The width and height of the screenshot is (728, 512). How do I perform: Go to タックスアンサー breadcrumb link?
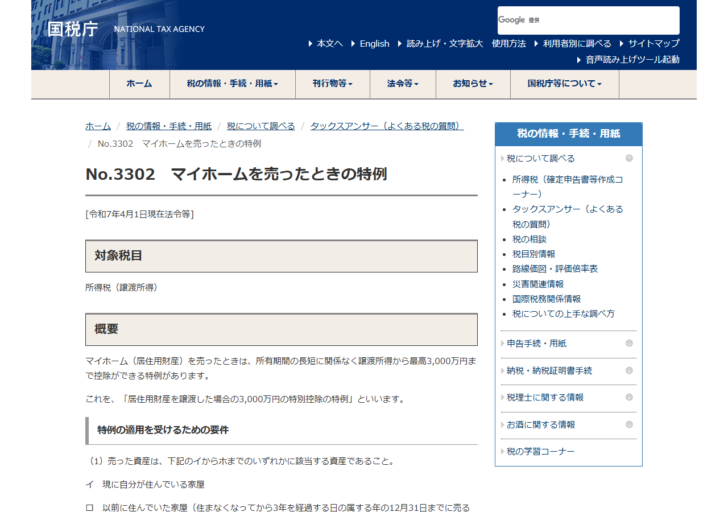387,126
